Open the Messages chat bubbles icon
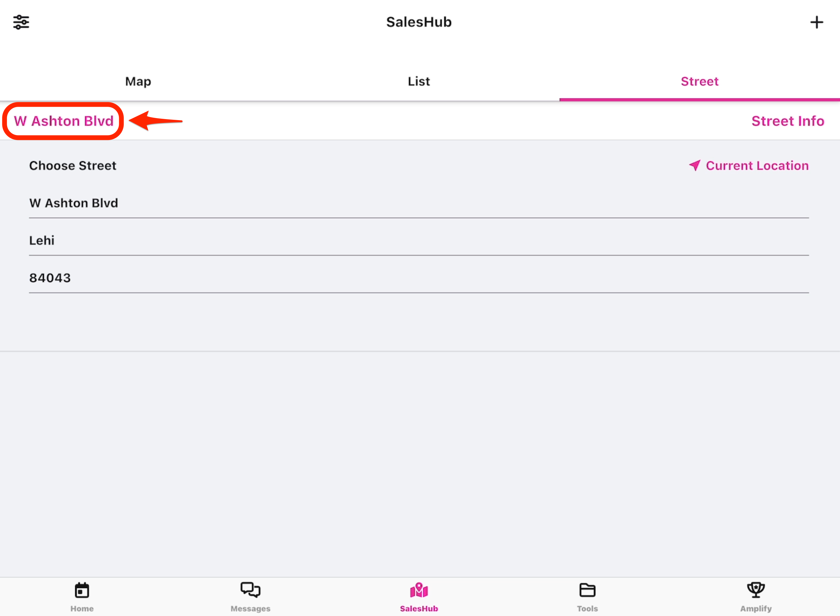Viewport: 840px width, 616px height. (250, 590)
